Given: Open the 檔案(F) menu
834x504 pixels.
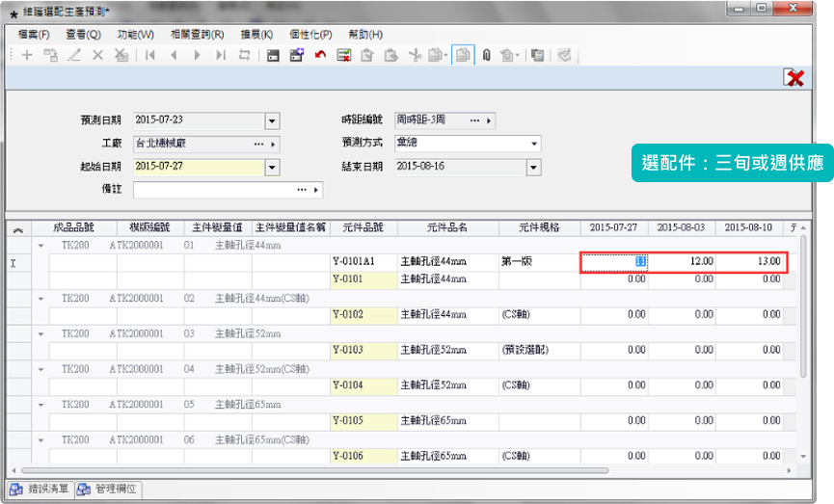Looking at the screenshot, I should pos(34,34).
